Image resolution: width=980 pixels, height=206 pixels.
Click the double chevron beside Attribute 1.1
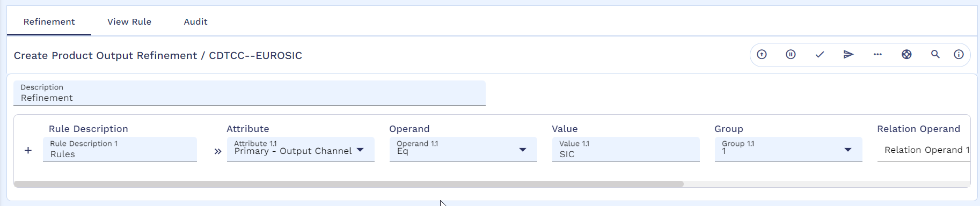217,151
